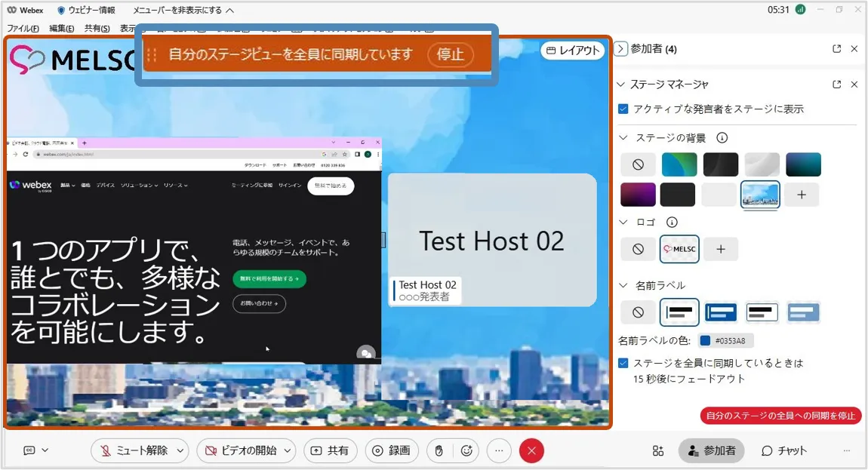Viewport: 868px width, 470px height.
Task: Open the ファイル(F) menu
Action: [x=23, y=29]
